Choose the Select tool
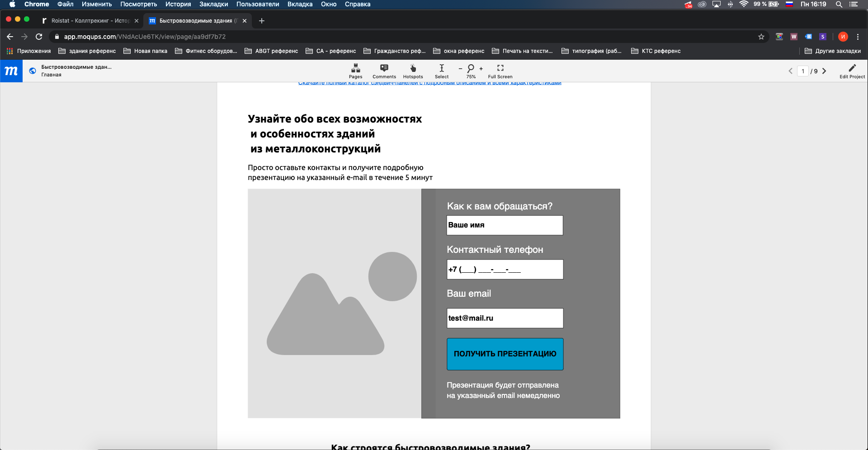This screenshot has width=868, height=450. coord(442,71)
